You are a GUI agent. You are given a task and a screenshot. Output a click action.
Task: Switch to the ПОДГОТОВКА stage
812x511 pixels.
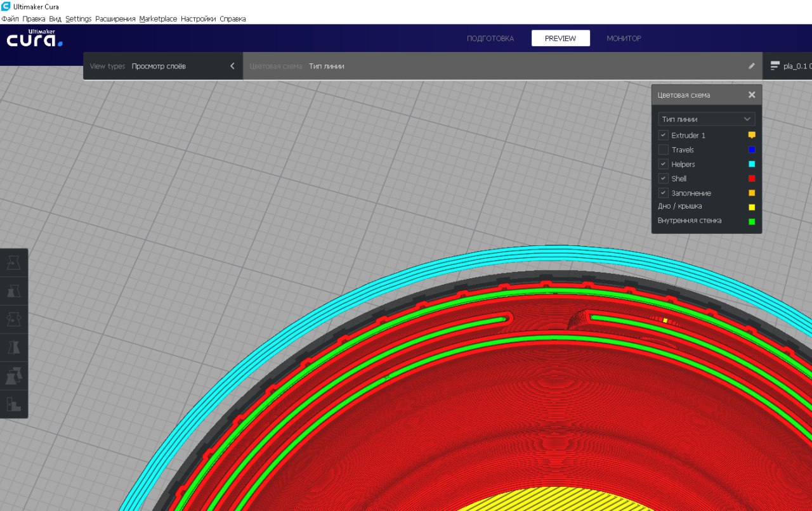490,39
